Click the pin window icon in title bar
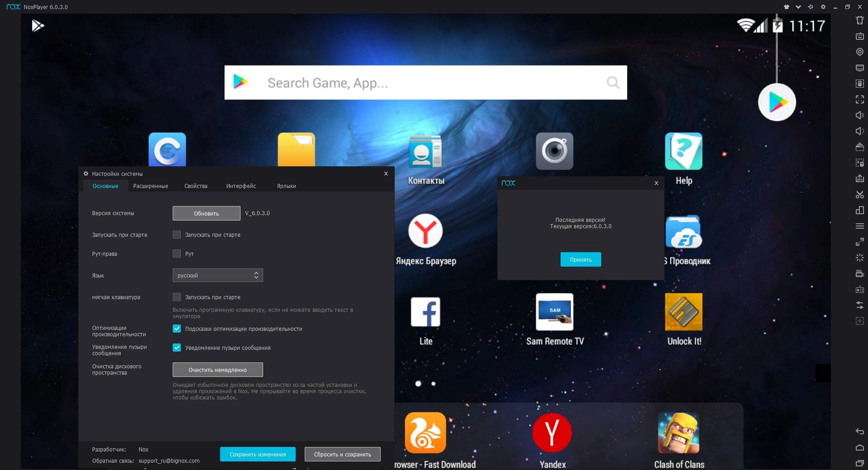Screen dimensions: 868x470 click(x=811, y=7)
